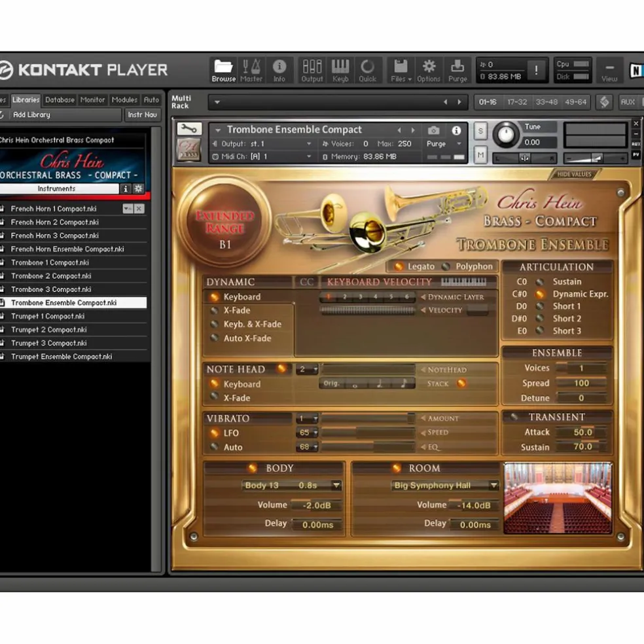Click the wrench edit instrument icon
Image resolution: width=644 pixels, height=644 pixels.
(189, 129)
